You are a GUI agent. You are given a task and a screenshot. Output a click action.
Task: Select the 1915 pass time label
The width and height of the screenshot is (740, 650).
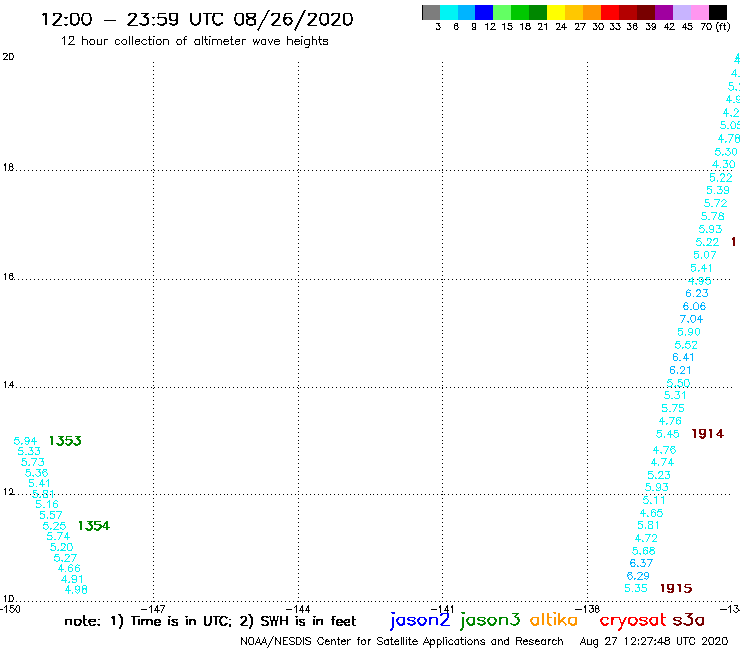tap(676, 588)
